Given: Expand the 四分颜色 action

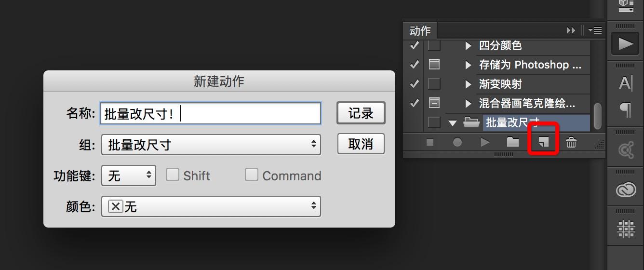Looking at the screenshot, I should (x=468, y=46).
